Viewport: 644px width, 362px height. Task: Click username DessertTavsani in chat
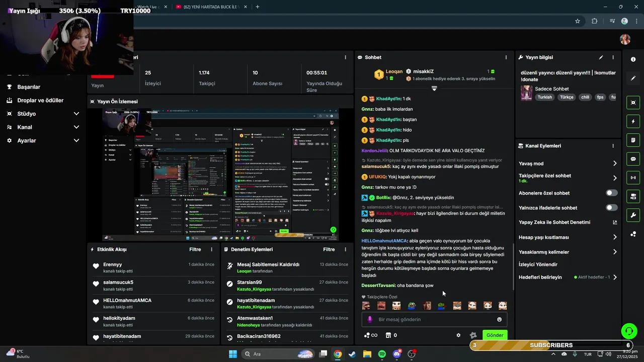point(378,286)
